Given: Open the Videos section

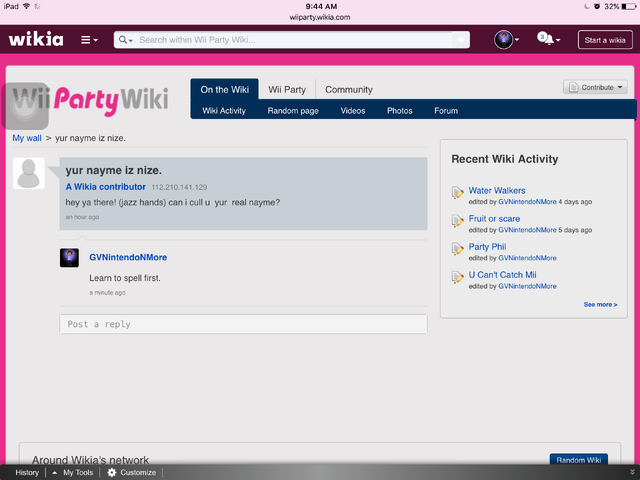Looking at the screenshot, I should point(353,111).
